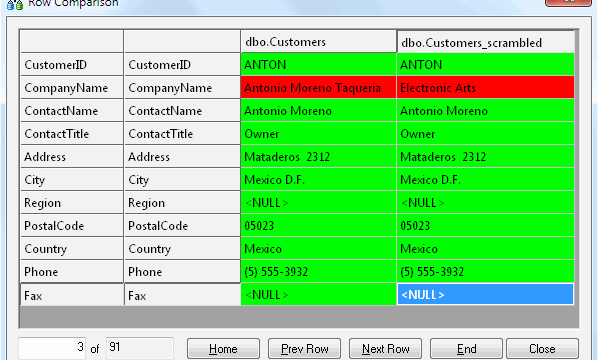Click Country value Mexico in the dbo.Customers column
The width and height of the screenshot is (598, 360).
(318, 248)
